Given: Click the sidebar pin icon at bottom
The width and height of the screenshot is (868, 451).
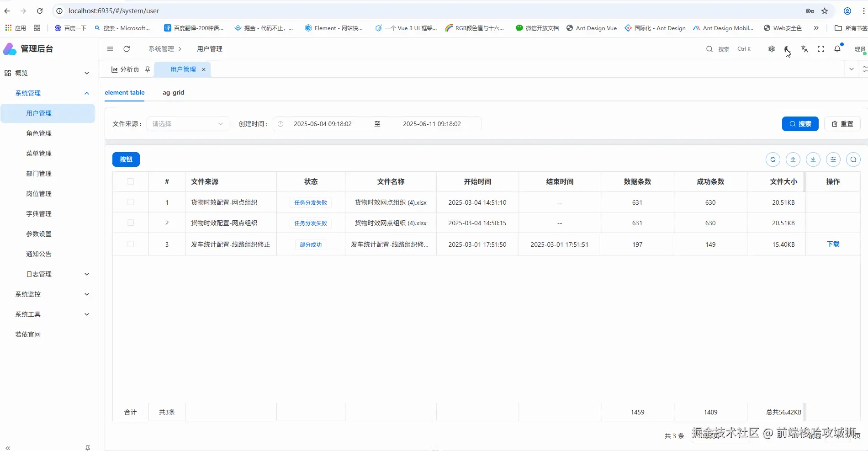Looking at the screenshot, I should click(88, 448).
